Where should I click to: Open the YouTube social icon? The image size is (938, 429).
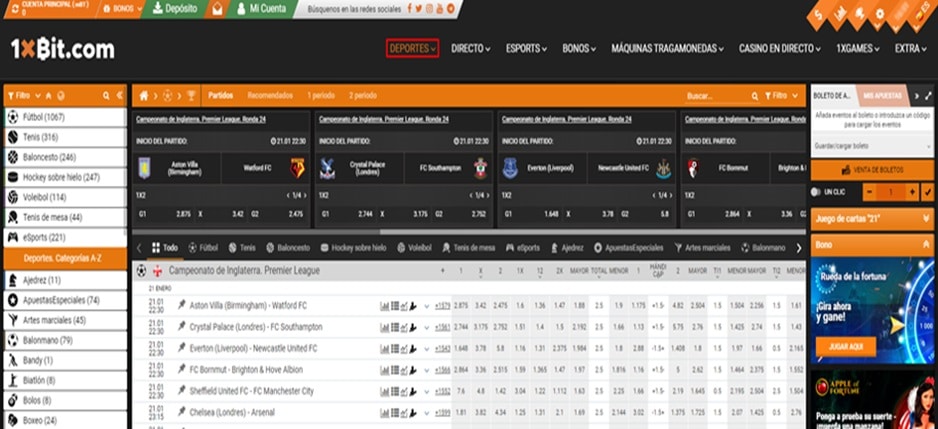coord(440,8)
